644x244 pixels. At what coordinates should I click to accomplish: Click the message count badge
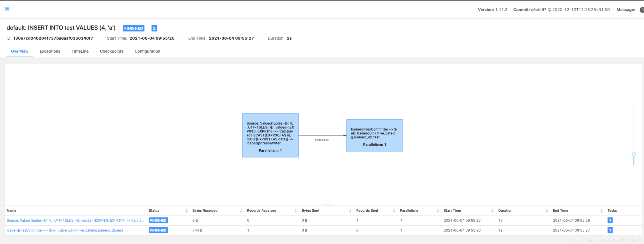tap(642, 10)
